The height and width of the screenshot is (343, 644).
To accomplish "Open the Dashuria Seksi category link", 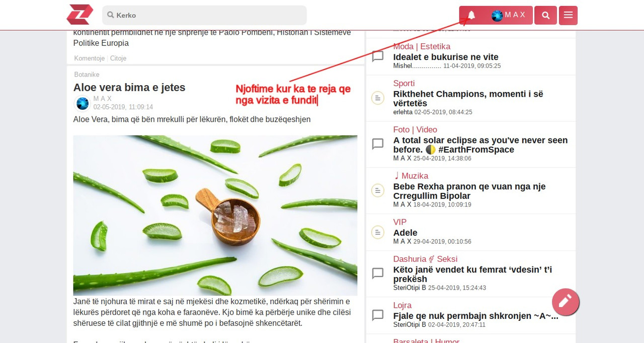I will coord(425,259).
